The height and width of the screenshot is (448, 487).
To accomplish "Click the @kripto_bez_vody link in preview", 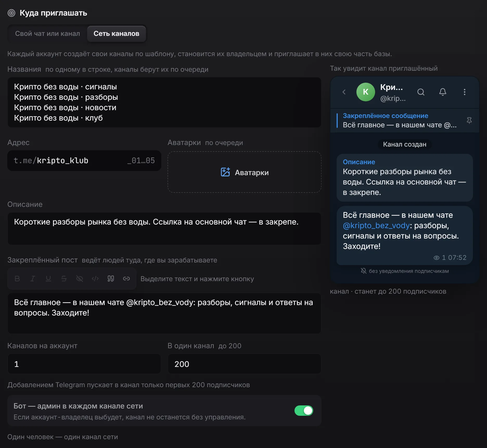I will pos(376,226).
